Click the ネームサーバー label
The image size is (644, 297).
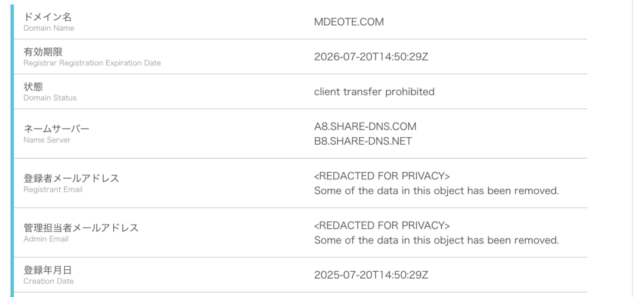[x=56, y=128]
